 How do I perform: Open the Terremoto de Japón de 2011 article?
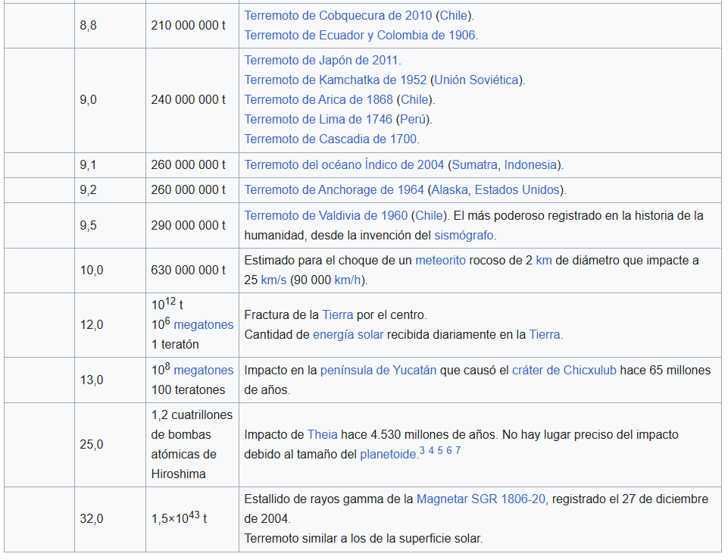click(321, 60)
